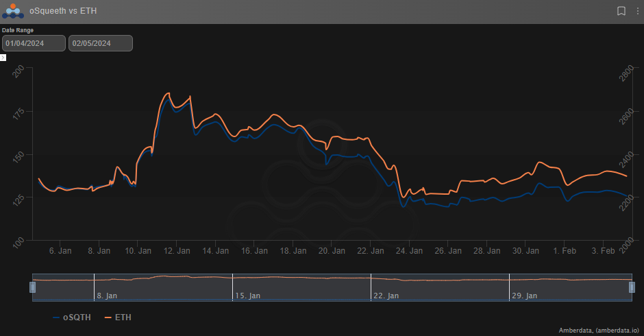Screen dimensions: 644x336
Task: Click the Date Range label
Action: [18, 30]
